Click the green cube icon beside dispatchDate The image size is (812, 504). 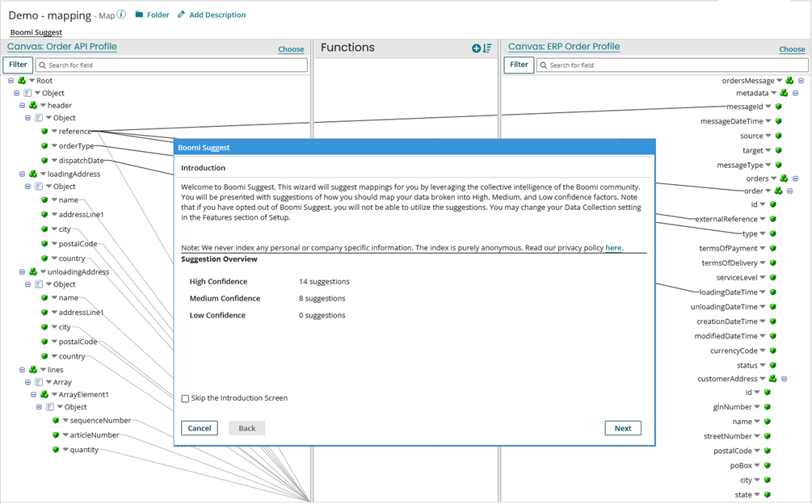(x=44, y=161)
